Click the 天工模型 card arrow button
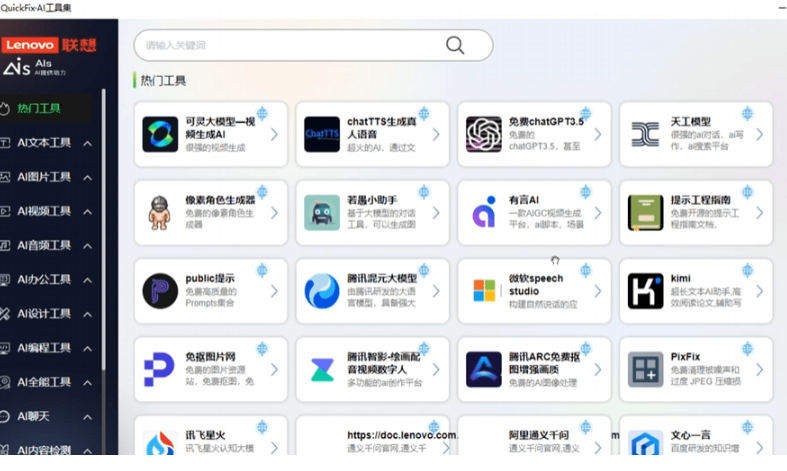 point(759,134)
